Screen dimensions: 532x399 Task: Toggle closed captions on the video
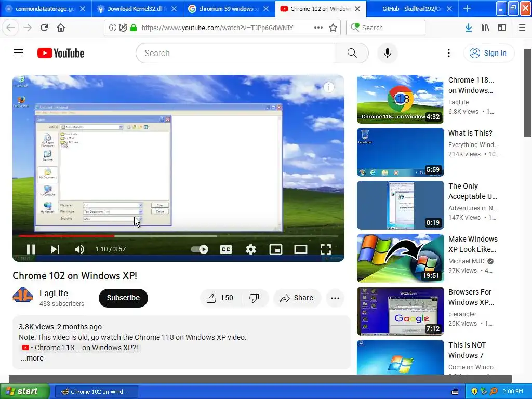coord(226,249)
